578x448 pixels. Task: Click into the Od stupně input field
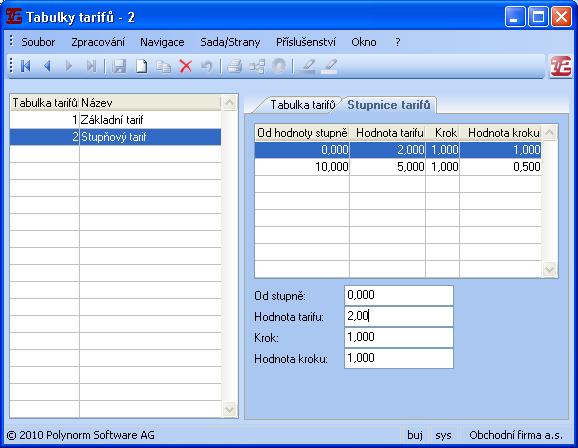pyautogui.click(x=398, y=295)
